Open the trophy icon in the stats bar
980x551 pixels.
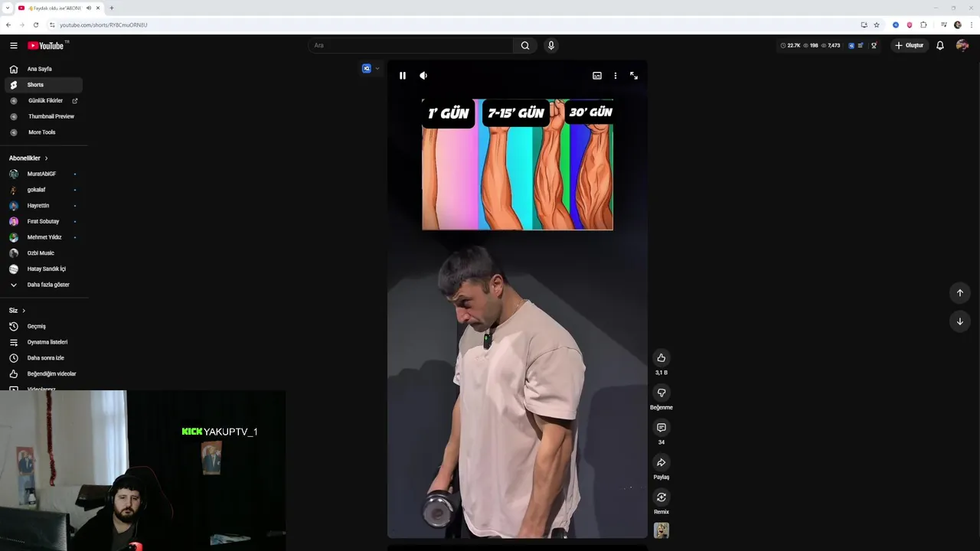874,45
